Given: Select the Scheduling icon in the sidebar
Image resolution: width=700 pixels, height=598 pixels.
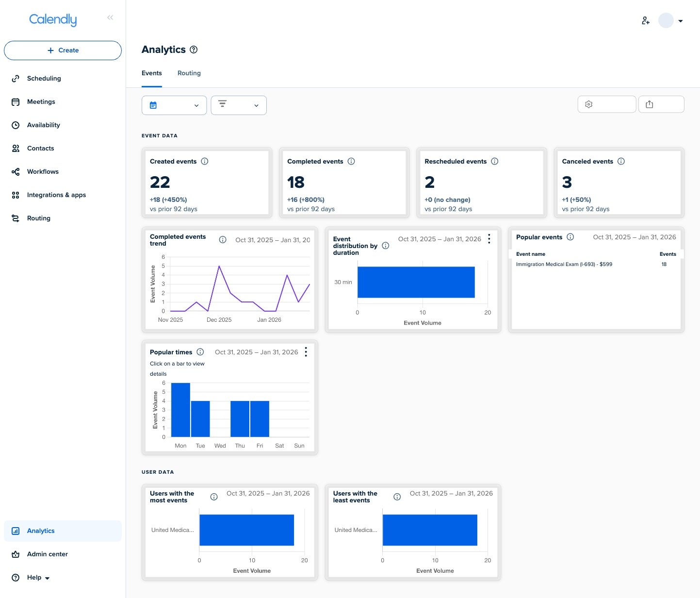Looking at the screenshot, I should [x=15, y=78].
